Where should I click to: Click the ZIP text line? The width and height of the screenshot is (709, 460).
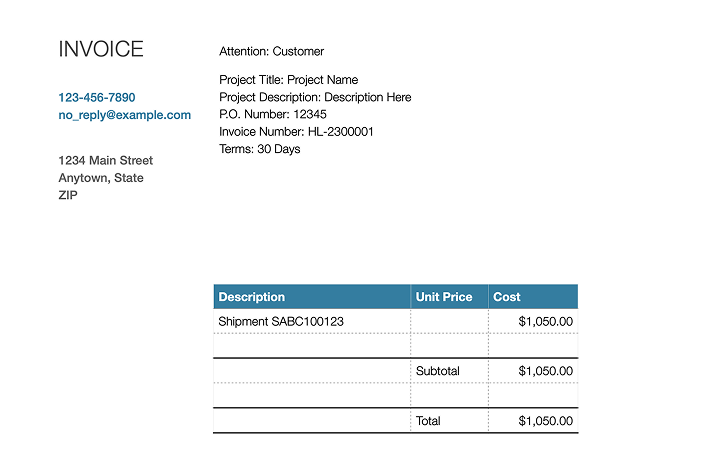pos(68,195)
